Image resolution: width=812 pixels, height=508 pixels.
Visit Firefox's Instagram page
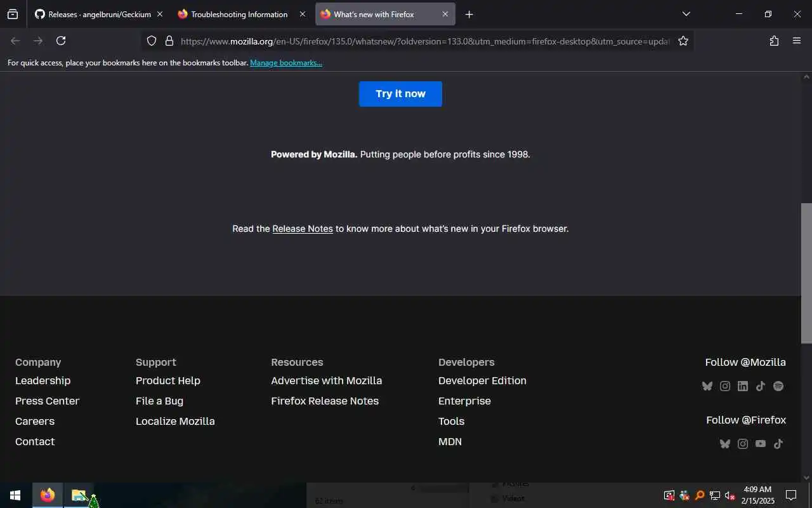pos(743,444)
